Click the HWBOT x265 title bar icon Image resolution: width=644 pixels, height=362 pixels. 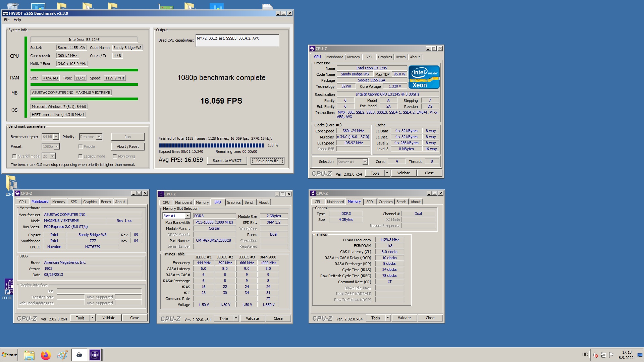pos(5,13)
